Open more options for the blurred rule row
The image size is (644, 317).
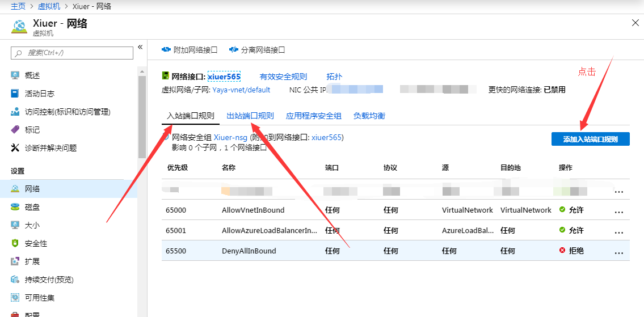coord(618,191)
